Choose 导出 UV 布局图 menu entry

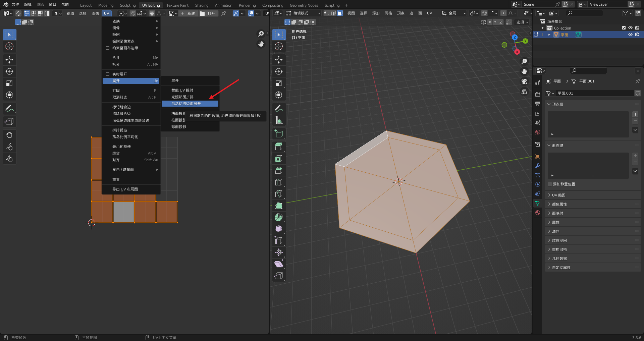pyautogui.click(x=131, y=189)
